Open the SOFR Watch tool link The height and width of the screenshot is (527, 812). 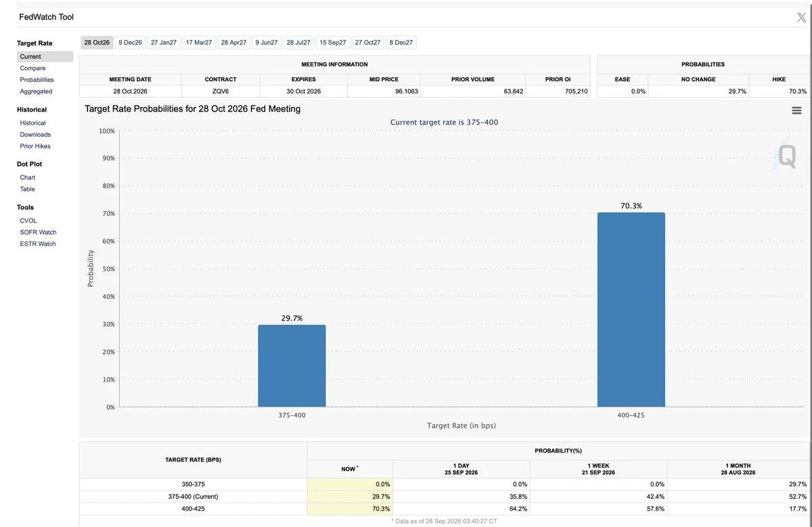(x=38, y=232)
